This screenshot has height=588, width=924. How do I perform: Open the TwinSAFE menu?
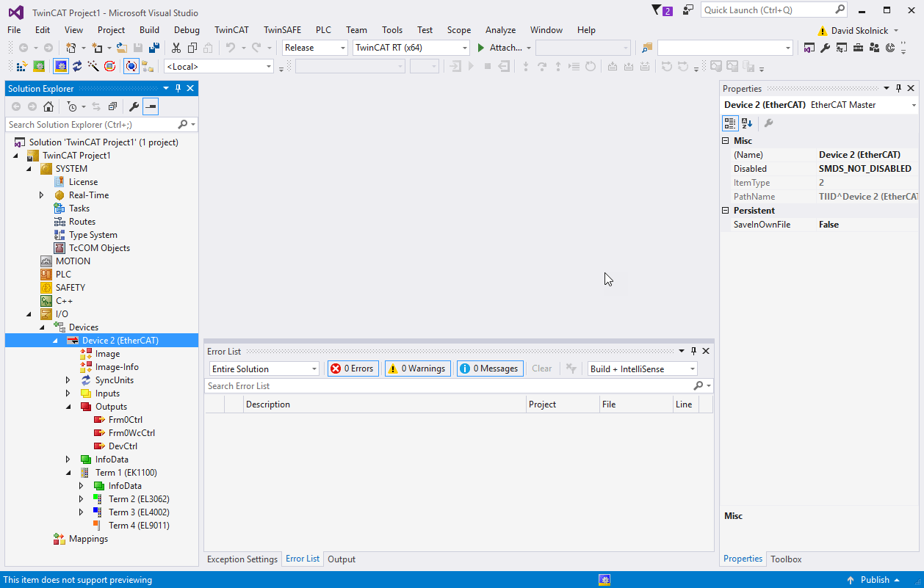point(282,30)
